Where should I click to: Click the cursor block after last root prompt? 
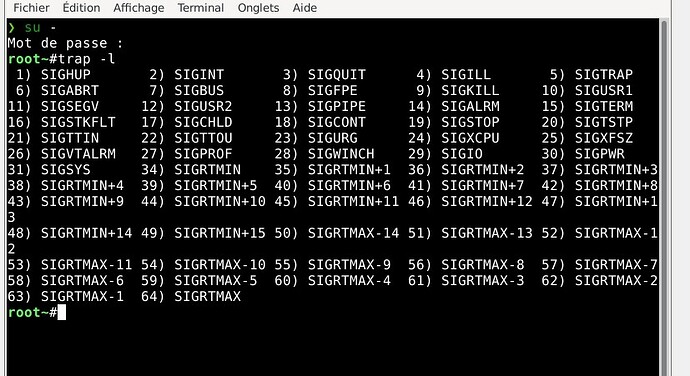click(x=62, y=312)
